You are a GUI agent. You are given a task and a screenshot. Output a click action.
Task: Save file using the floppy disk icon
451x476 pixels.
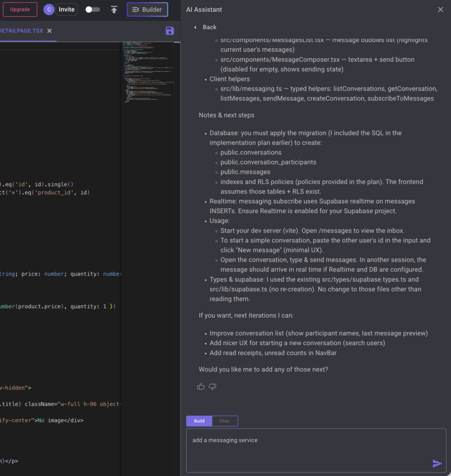[x=170, y=31]
